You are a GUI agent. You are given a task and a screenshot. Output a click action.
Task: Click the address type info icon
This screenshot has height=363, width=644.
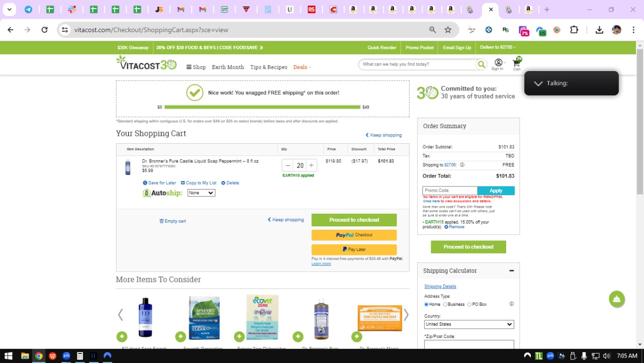coord(512,304)
